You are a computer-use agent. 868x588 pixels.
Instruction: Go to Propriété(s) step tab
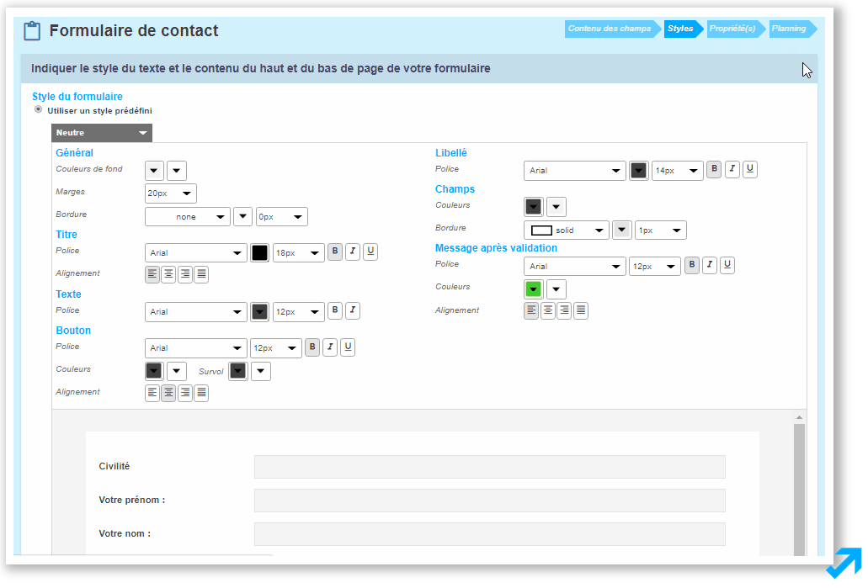tap(735, 29)
